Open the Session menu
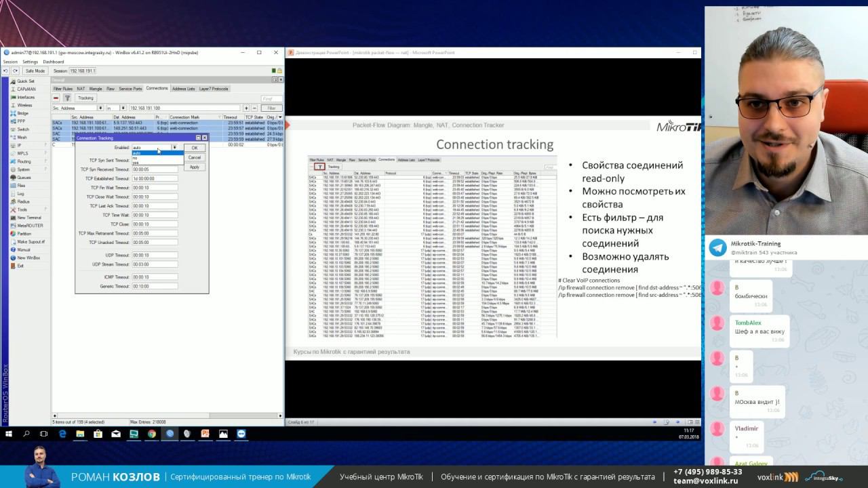This screenshot has height=488, width=868. pos(10,62)
